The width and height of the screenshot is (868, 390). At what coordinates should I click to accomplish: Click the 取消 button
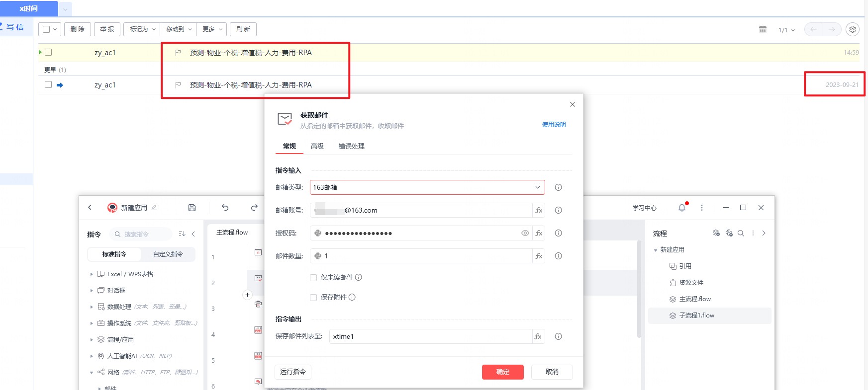[552, 372]
